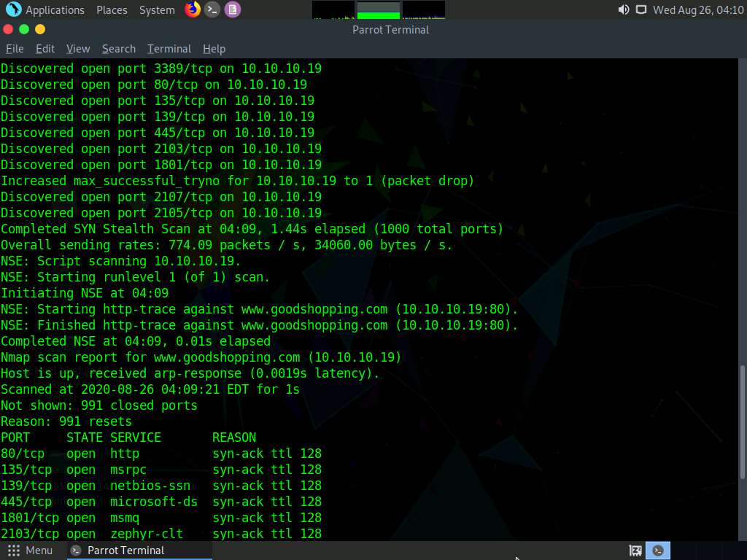Click the '1801/tcp open msmq' row
This screenshot has height=560, width=747.
click(x=161, y=518)
